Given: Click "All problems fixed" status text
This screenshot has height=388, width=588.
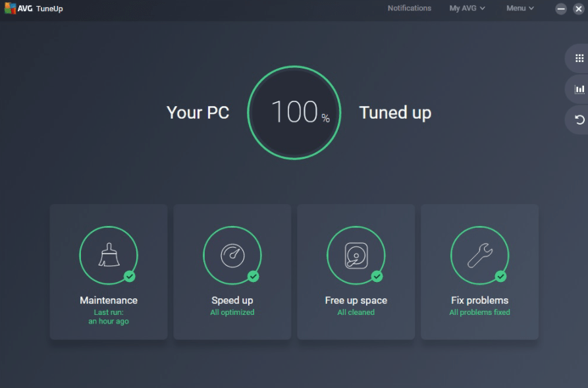Looking at the screenshot, I should click(479, 312).
